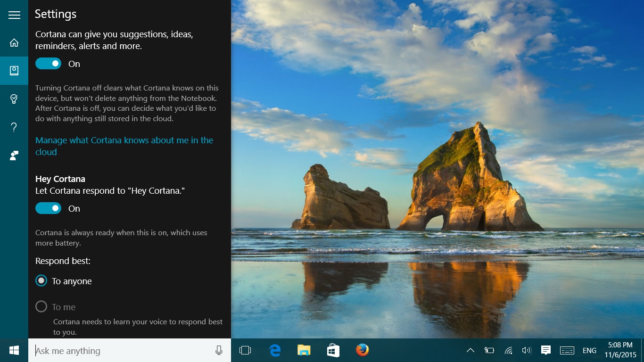This screenshot has width=644, height=362.
Task: Open the Cortana hamburger menu
Action: pos(14,15)
